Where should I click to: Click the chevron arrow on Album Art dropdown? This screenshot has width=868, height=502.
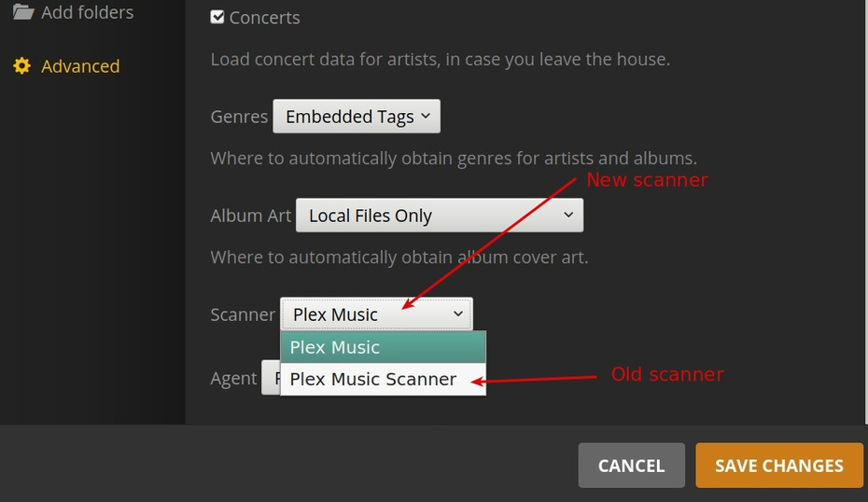(x=568, y=216)
